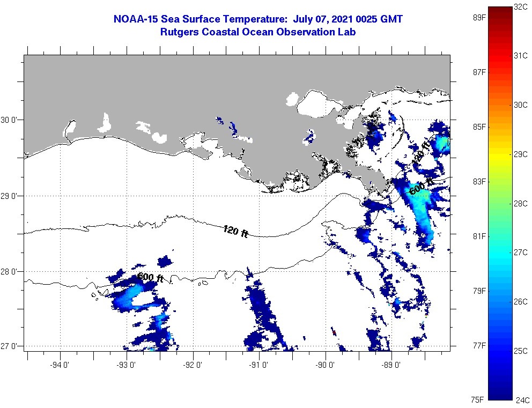Click the Rutgers Coastal Ocean Observation Lab subtitle
The height and width of the screenshot is (408, 532).
click(258, 32)
